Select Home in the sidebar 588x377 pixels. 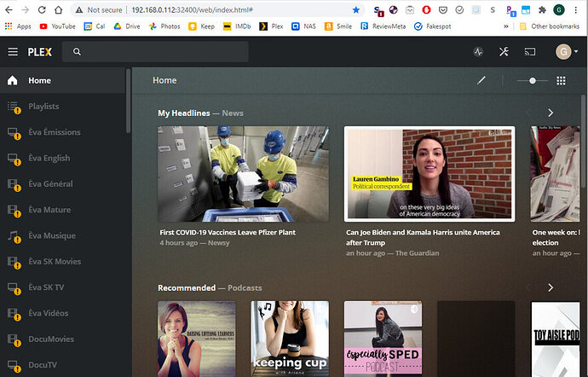point(63,80)
